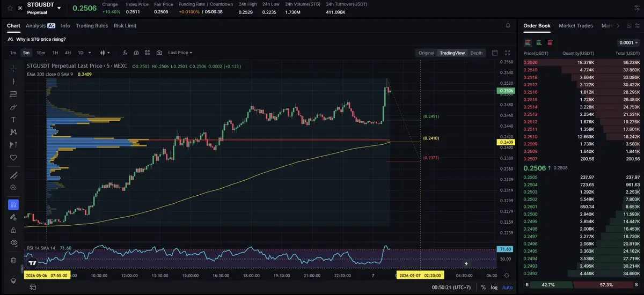Activate the zoom in magnifier tool
Screen dimensions: 644x295
[13, 188]
